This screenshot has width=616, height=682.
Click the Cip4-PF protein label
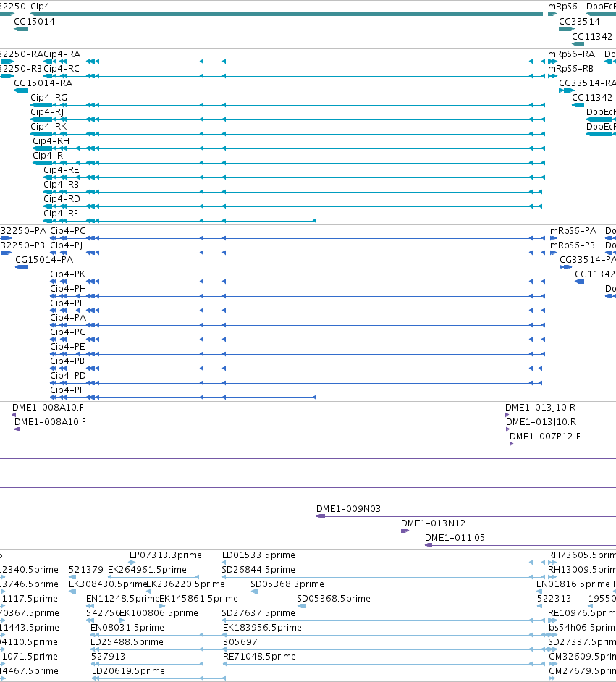pyautogui.click(x=67, y=390)
